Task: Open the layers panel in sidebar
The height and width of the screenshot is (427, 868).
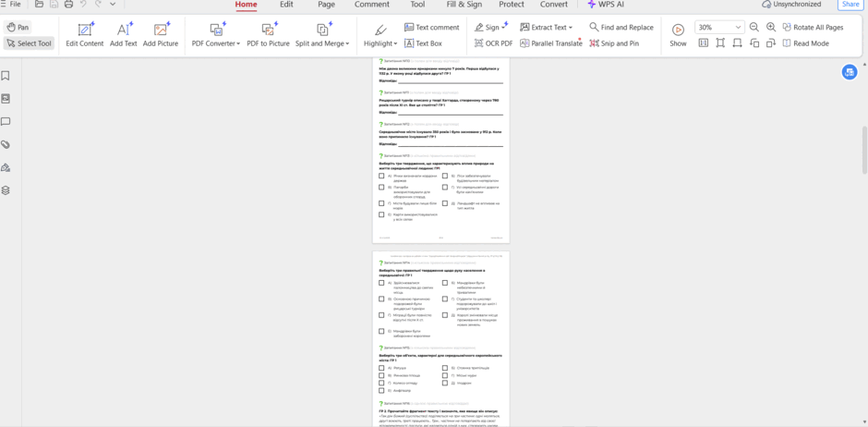Action: tap(6, 190)
